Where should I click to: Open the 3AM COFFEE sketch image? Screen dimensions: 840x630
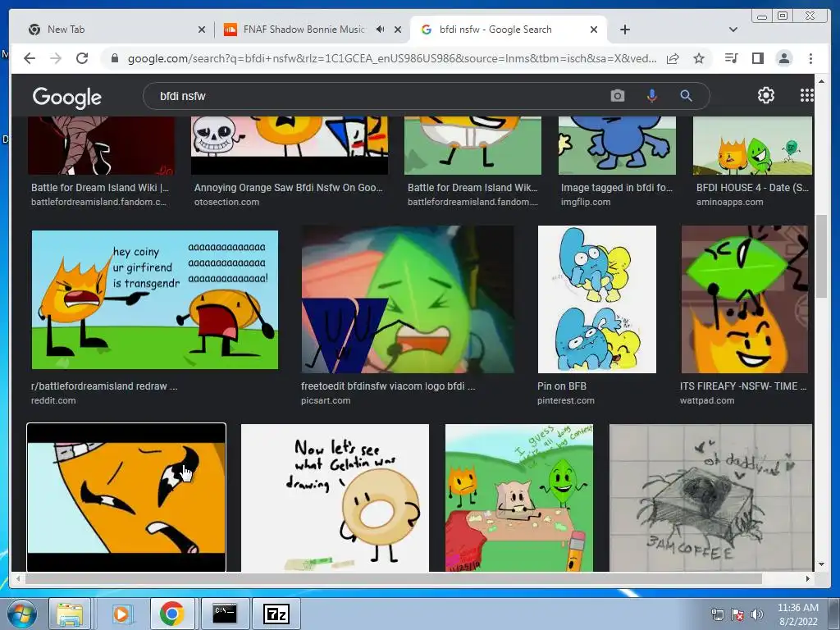pyautogui.click(x=710, y=498)
